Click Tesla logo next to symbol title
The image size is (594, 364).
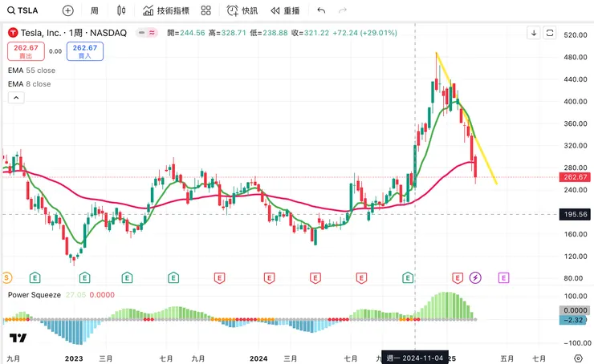(x=13, y=33)
